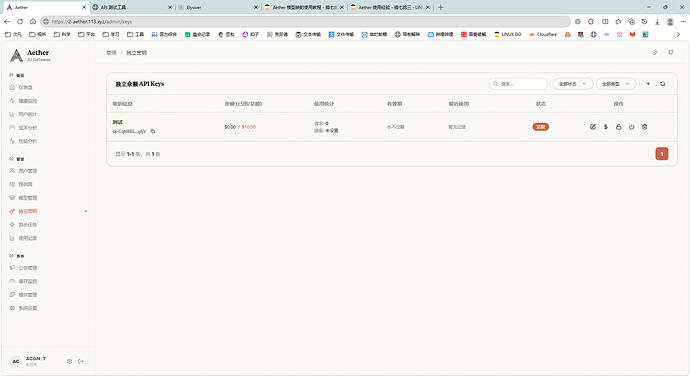Open the 科学 bookmarks folder
Viewport: 690px width, 376px height.
(62, 34)
